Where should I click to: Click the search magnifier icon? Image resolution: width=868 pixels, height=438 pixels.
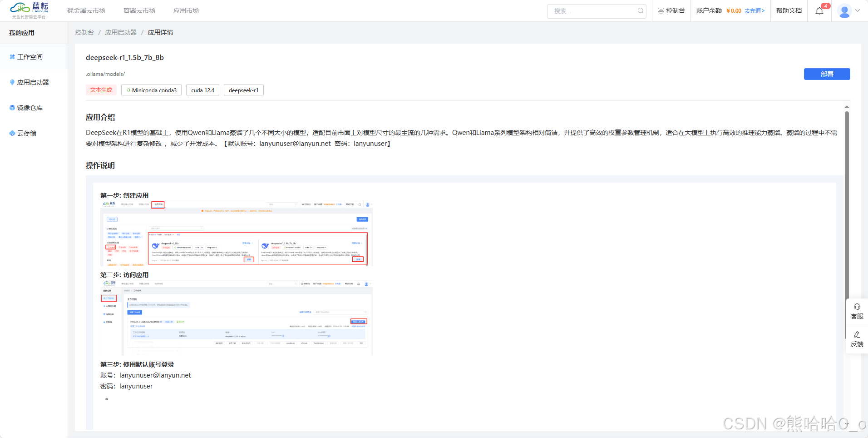[x=641, y=11]
